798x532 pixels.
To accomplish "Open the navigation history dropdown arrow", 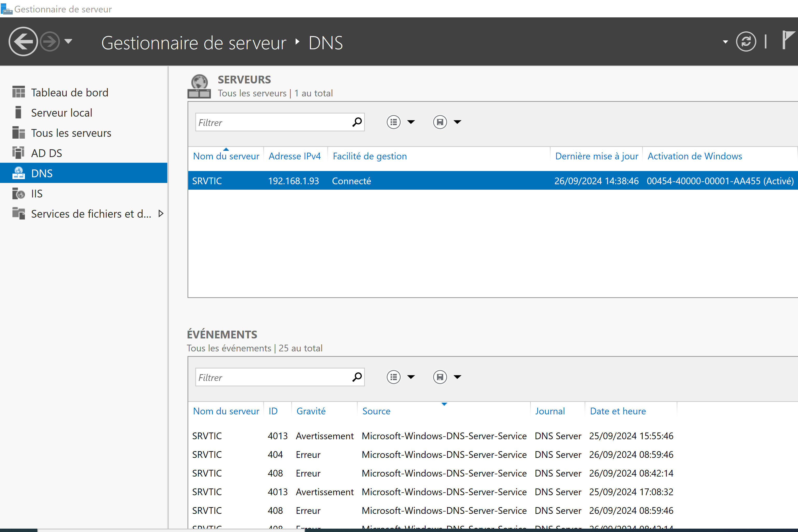I will (x=68, y=42).
